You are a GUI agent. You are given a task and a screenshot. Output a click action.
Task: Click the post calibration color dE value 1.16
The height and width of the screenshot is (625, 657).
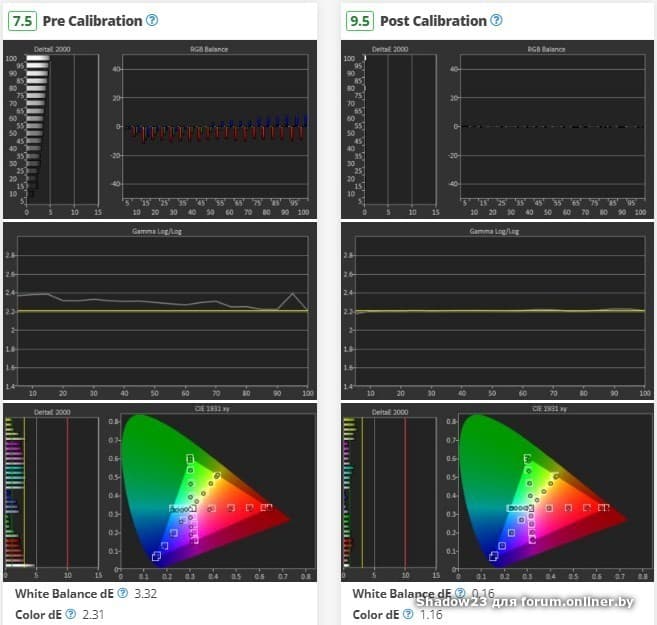(x=431, y=615)
